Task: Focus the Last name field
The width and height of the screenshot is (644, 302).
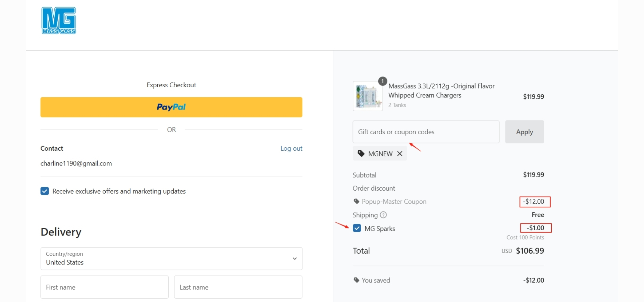Action: 238,287
